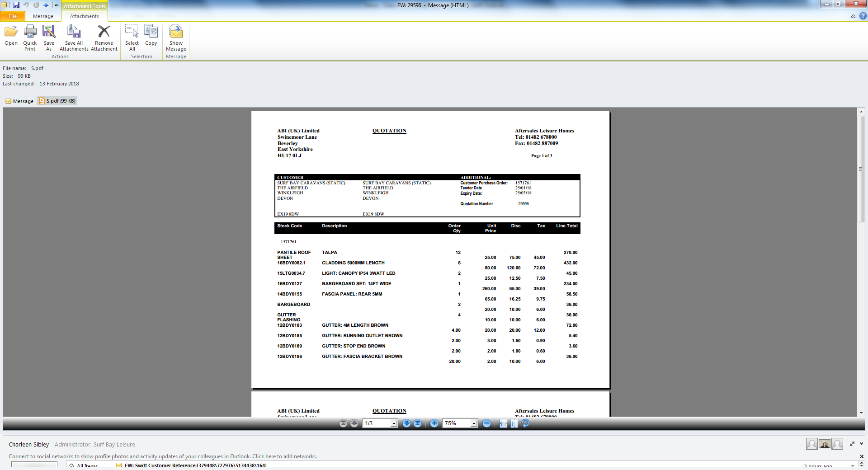Image resolution: width=868 pixels, height=470 pixels.
Task: Click 'Administrator, Surf Bay Leisure' text
Action: (95, 444)
